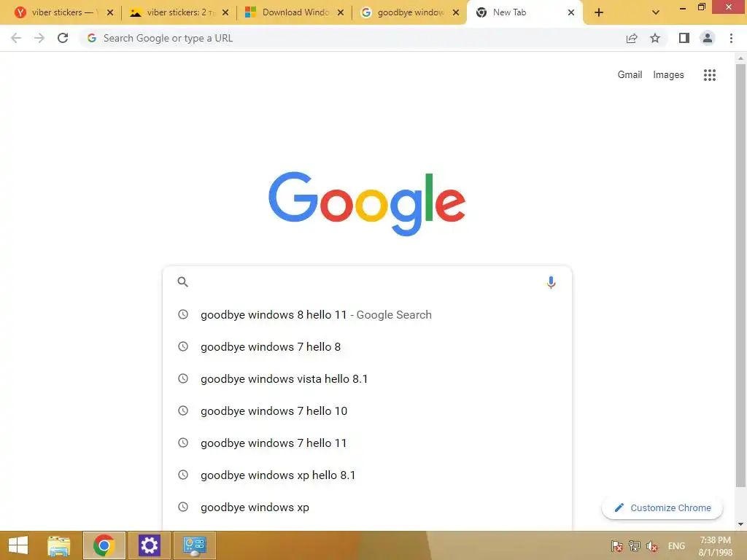Open the ENG language selector
The height and width of the screenshot is (560, 747).
(676, 546)
